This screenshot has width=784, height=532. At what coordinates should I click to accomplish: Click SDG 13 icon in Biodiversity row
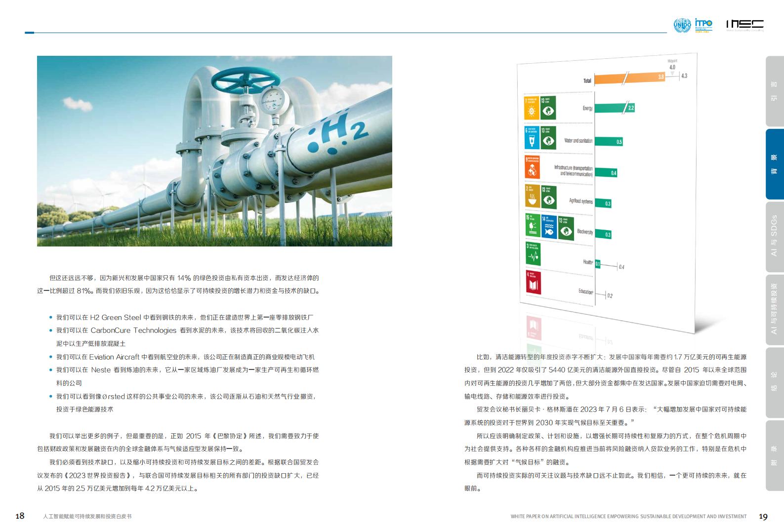pyautogui.click(x=566, y=228)
